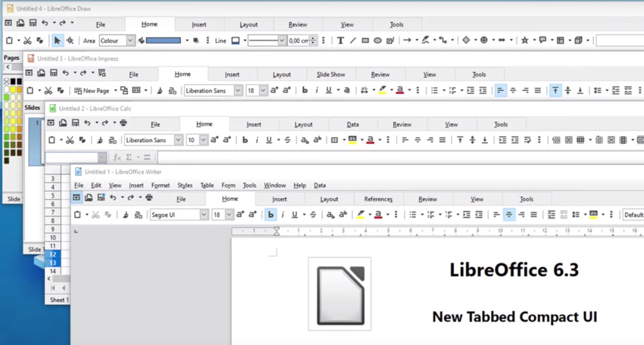Open the Area Colour dropdown in Draw
Image resolution: width=644 pixels, height=345 pixels.
(130, 40)
